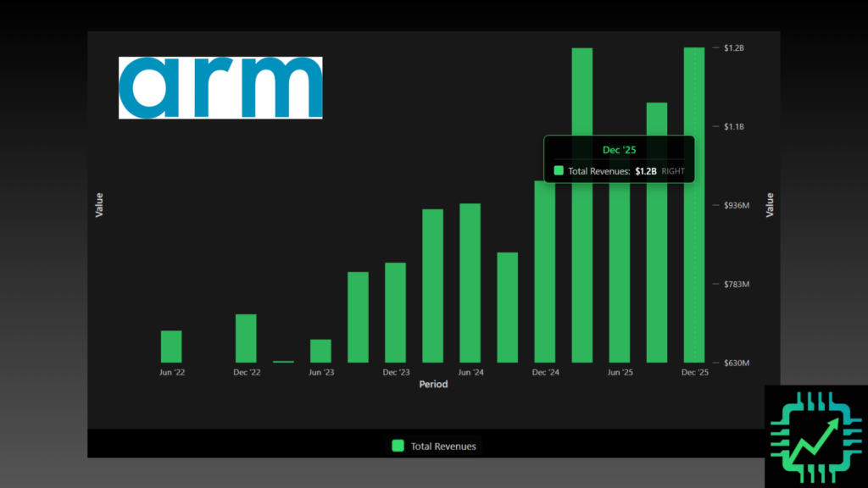Screen dimensions: 868x488
Task: Toggle the Total Revenues legend entry
Action: coord(434,446)
